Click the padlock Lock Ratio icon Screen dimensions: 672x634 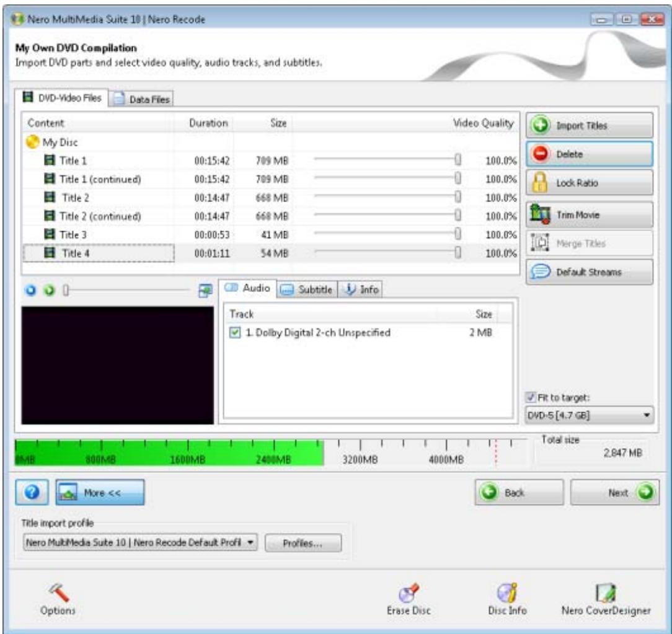tap(539, 182)
